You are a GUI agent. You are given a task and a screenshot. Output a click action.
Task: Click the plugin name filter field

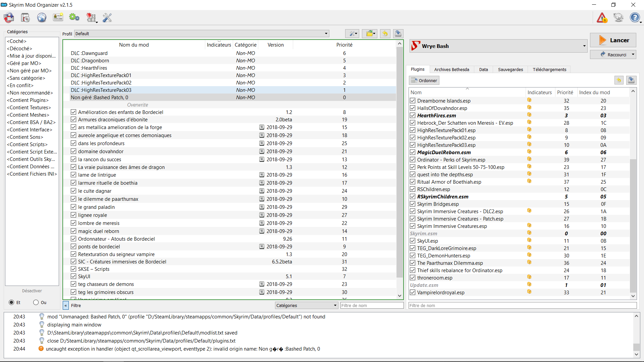522,305
